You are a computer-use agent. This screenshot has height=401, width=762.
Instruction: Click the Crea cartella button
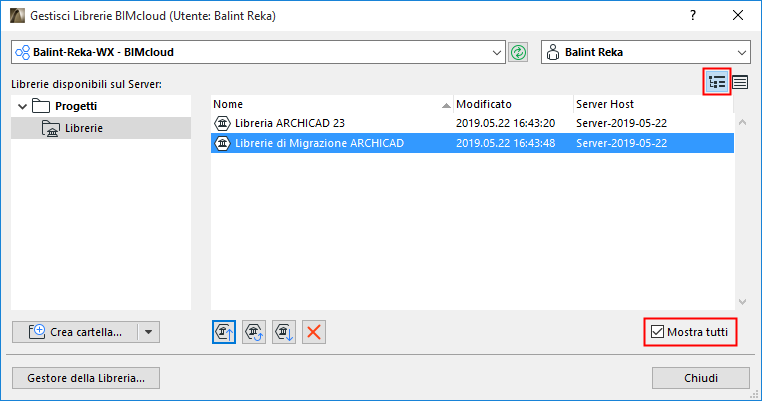tap(75, 332)
